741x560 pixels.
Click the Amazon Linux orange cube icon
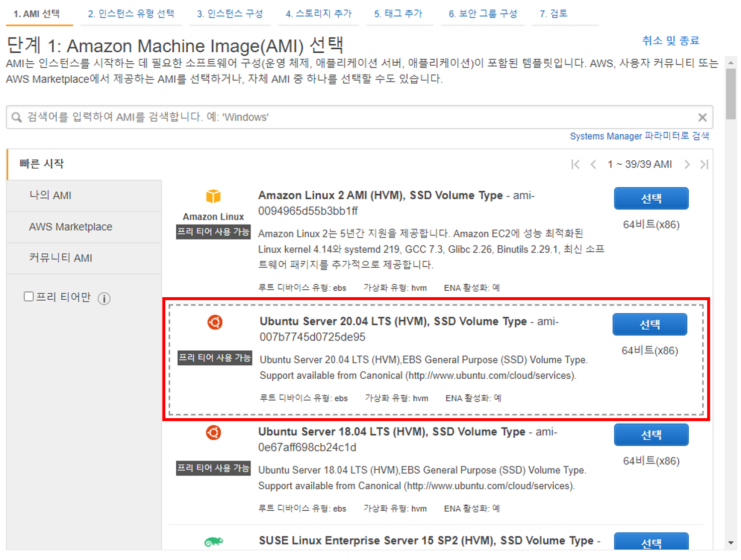[213, 196]
